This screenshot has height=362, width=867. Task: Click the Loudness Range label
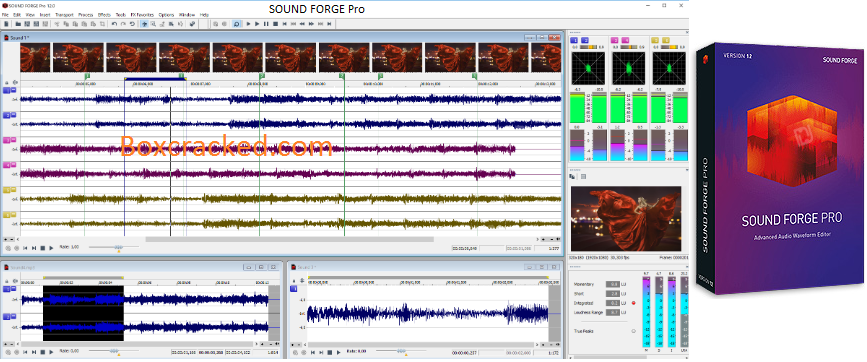point(588,312)
